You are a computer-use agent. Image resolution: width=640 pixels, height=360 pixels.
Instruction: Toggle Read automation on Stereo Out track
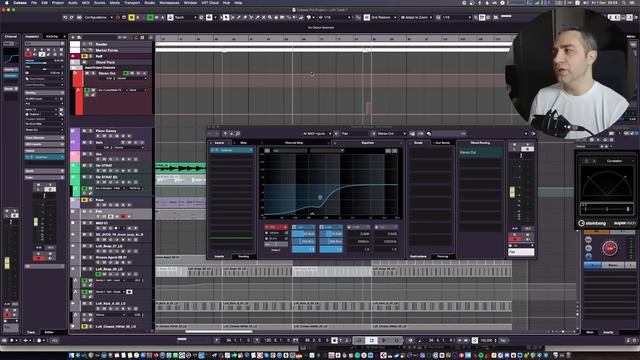click(x=126, y=73)
